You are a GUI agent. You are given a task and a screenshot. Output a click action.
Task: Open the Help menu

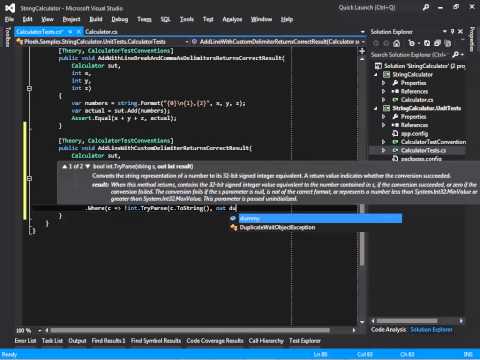[287, 19]
